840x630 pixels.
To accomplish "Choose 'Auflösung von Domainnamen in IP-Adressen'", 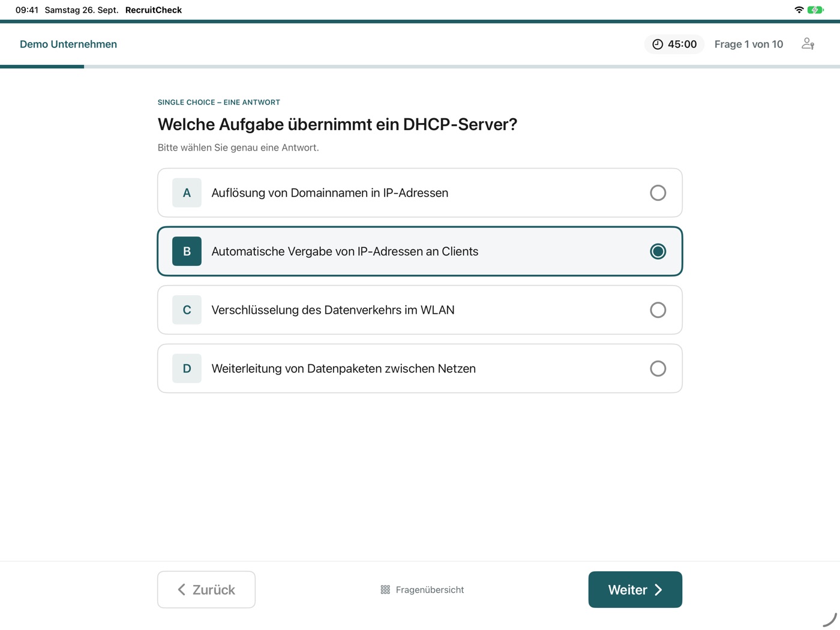I will 420,193.
